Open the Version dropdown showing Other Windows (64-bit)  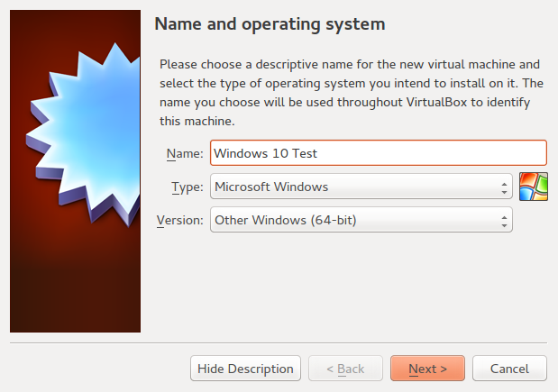(361, 220)
